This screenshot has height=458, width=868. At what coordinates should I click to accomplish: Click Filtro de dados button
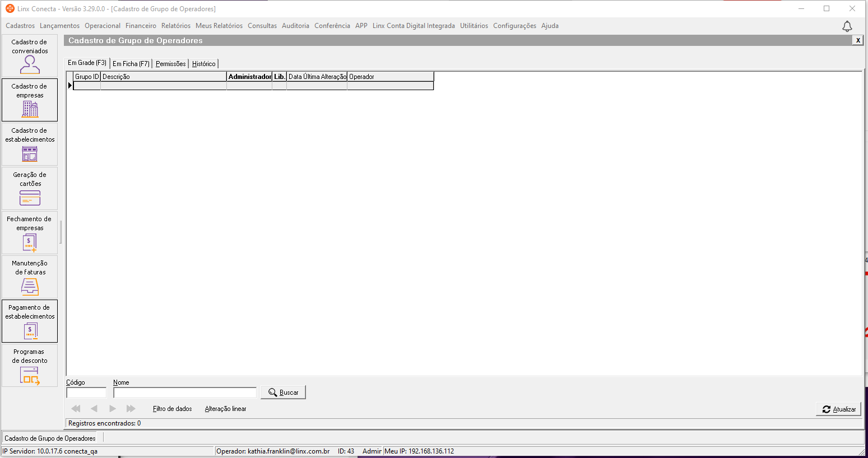click(x=173, y=409)
